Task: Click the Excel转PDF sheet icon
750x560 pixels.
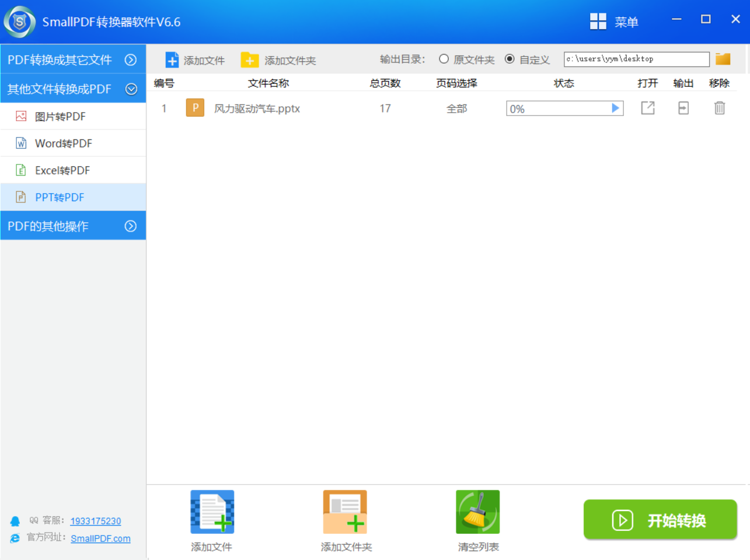Action: pyautogui.click(x=21, y=170)
